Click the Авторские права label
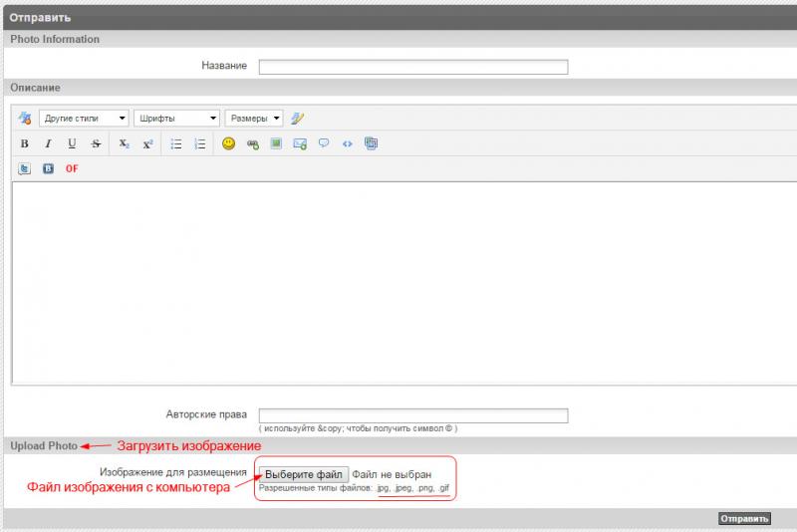 click(x=206, y=414)
